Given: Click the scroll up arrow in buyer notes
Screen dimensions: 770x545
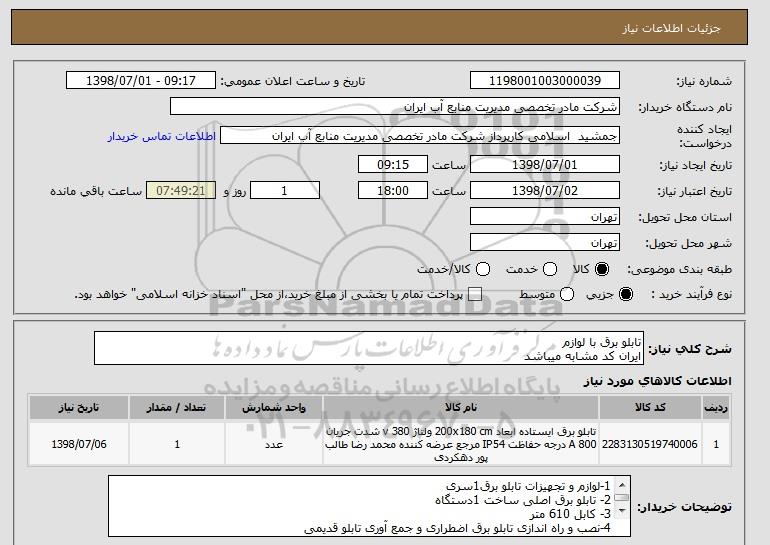Looking at the screenshot, I should coord(622,485).
